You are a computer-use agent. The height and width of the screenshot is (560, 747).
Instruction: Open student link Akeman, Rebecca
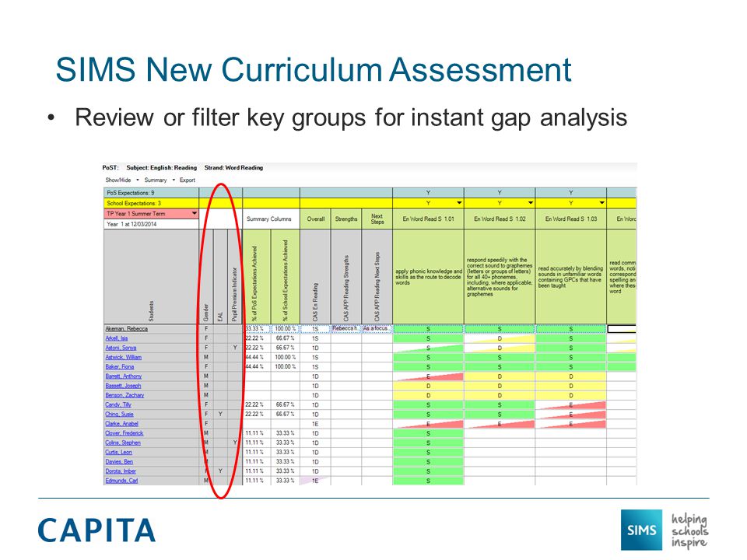coord(126,329)
